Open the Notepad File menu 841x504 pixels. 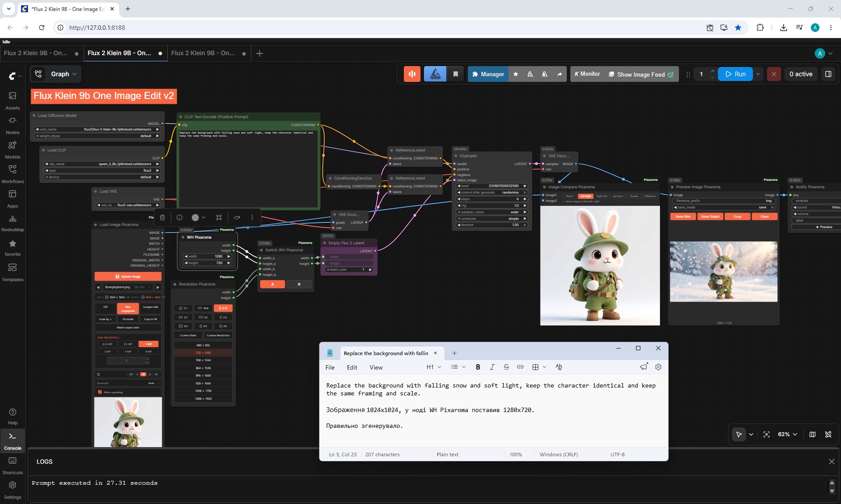(x=330, y=367)
